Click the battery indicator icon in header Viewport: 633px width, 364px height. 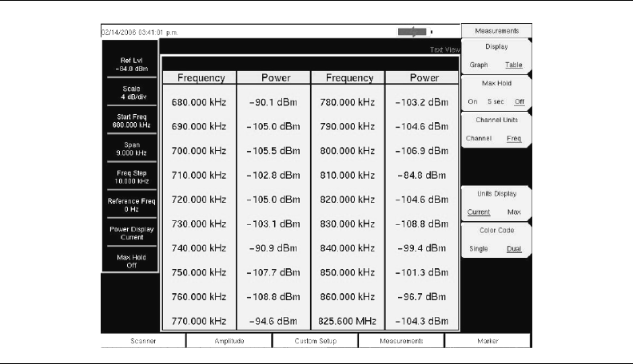(x=412, y=32)
